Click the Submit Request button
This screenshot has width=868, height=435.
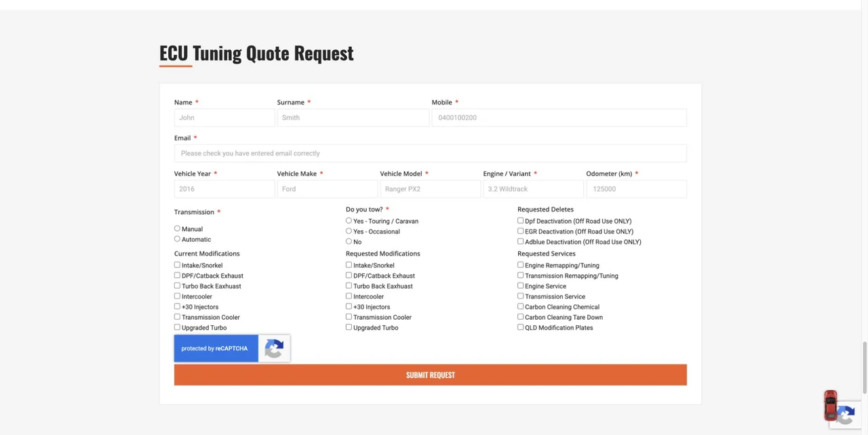tap(431, 375)
